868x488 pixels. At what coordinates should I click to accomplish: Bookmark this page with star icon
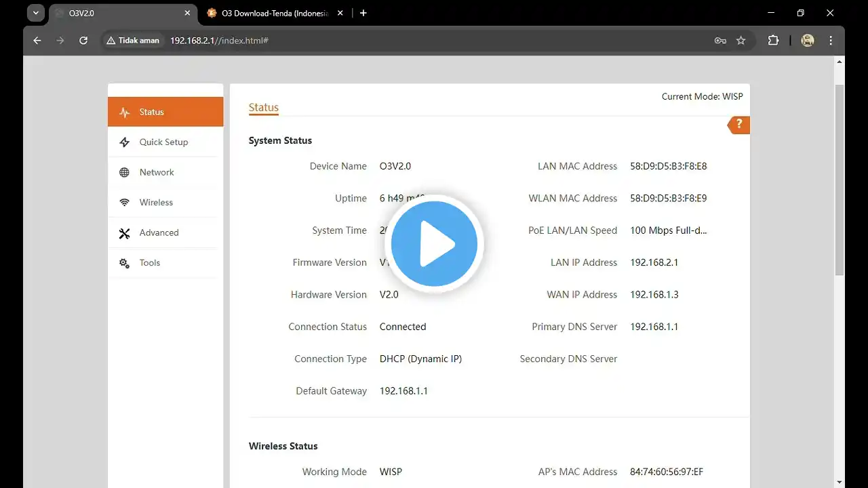point(741,41)
